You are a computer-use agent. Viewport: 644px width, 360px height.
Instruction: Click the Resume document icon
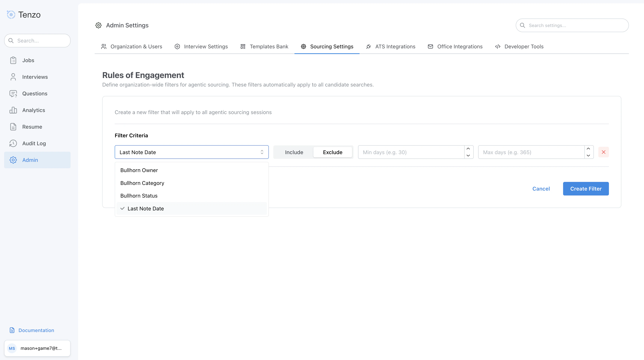(x=13, y=127)
